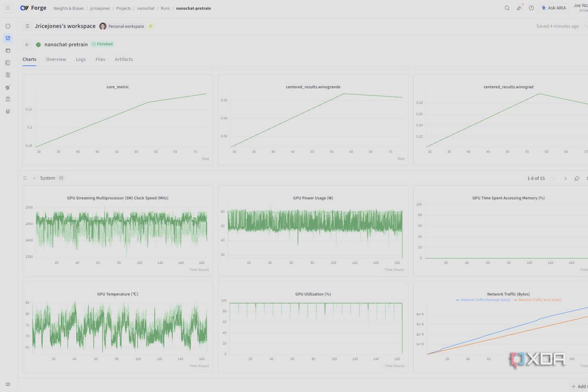
Task: Open the stacked layers icon in the sidebar
Action: tap(8, 112)
